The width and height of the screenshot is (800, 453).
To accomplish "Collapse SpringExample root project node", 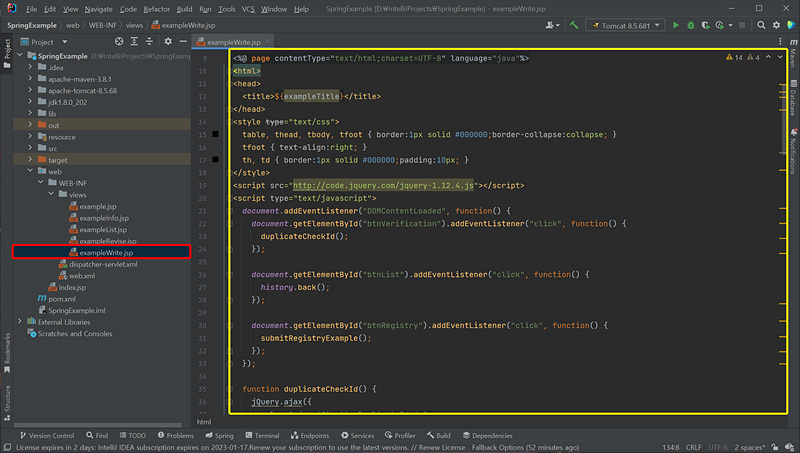I will (x=20, y=55).
